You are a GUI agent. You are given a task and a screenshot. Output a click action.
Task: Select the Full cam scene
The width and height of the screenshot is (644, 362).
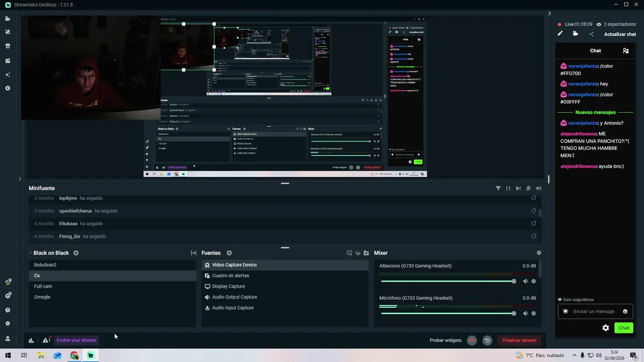(113, 286)
